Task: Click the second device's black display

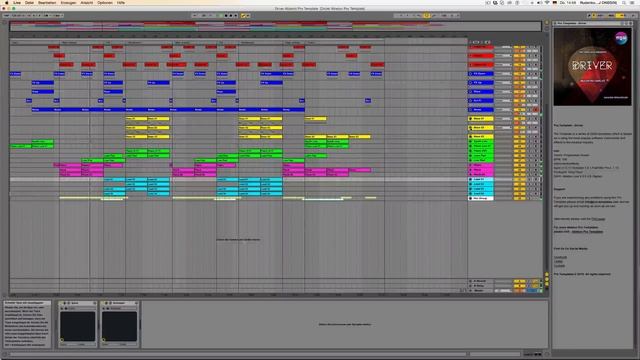Action: [119, 327]
